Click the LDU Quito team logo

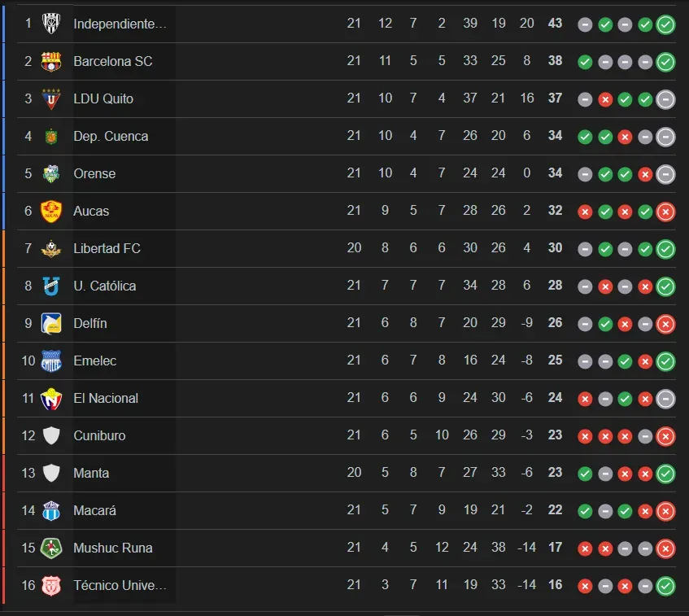(51, 98)
